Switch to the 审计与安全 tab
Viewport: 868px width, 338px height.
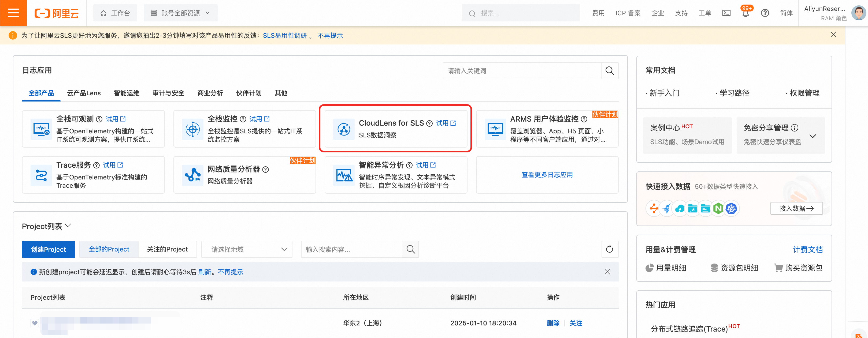point(168,93)
